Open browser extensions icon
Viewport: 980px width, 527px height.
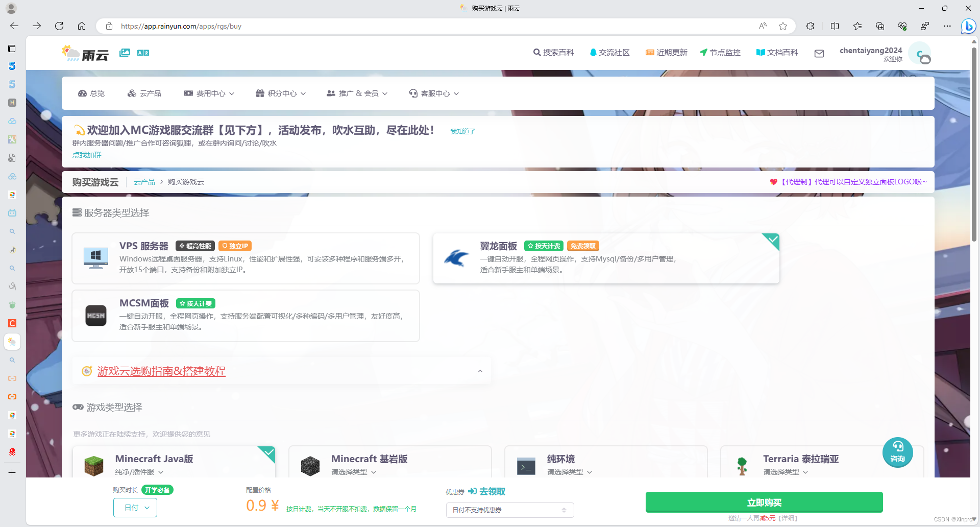810,26
